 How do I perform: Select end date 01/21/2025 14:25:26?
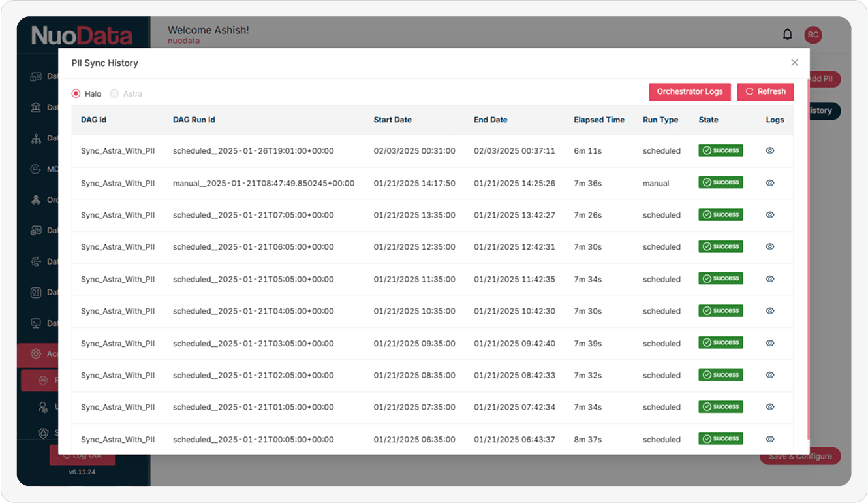click(514, 183)
